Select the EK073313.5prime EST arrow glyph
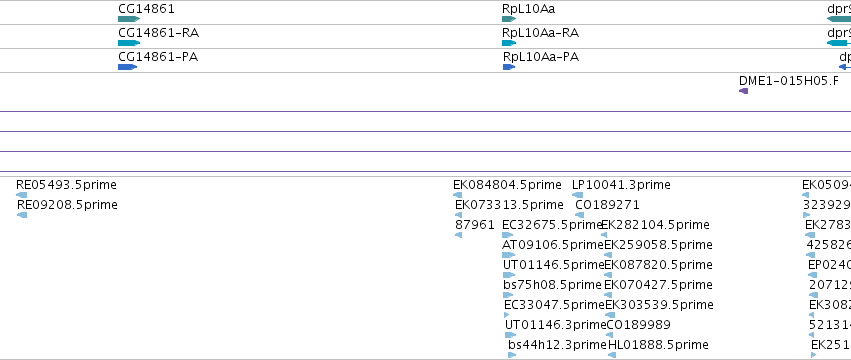851x360 pixels. [459, 215]
